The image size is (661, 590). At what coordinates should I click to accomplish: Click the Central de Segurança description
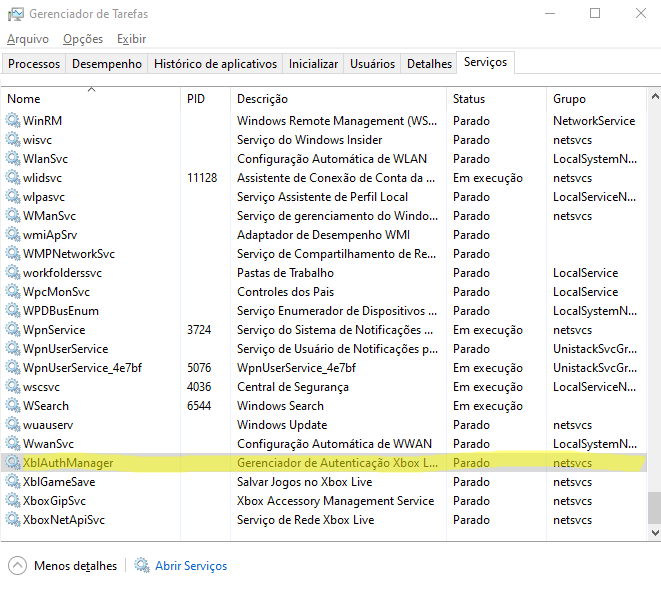[293, 387]
